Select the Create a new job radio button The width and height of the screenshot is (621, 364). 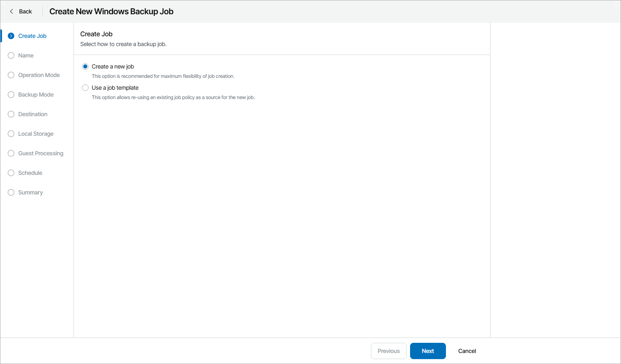pyautogui.click(x=85, y=66)
